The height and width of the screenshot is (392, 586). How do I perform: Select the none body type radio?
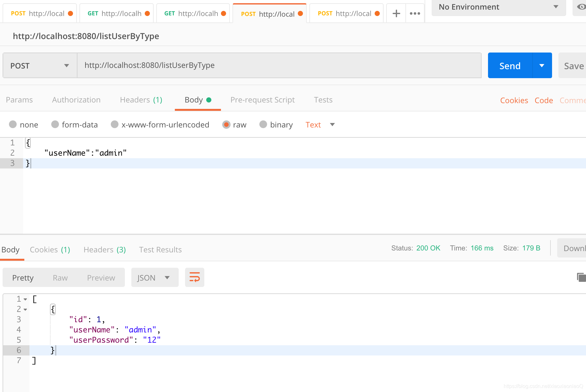[13, 124]
